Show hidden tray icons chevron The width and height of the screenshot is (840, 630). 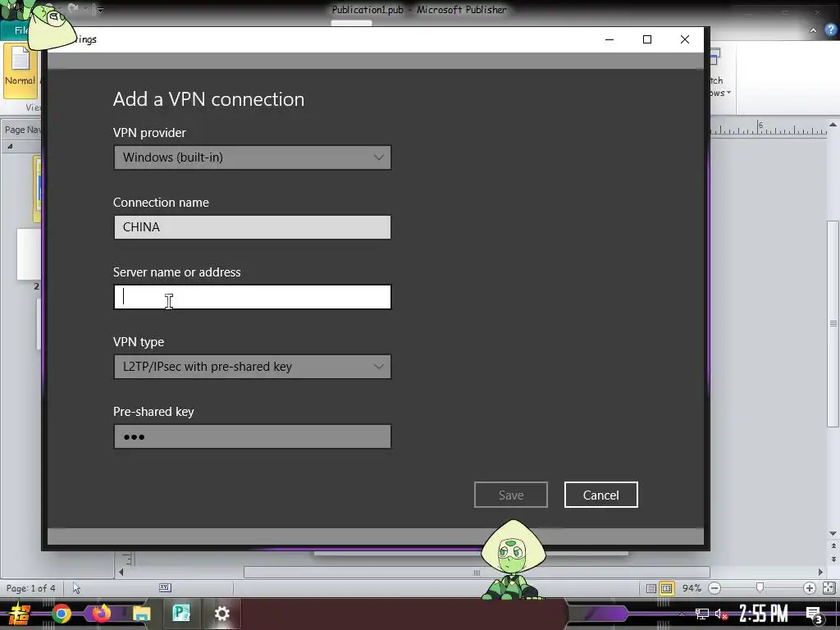pyautogui.click(x=682, y=614)
